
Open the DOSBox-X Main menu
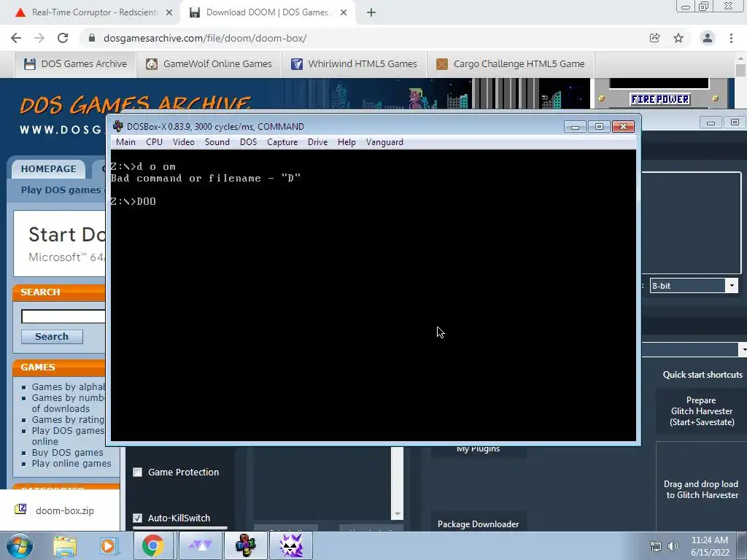pos(125,142)
